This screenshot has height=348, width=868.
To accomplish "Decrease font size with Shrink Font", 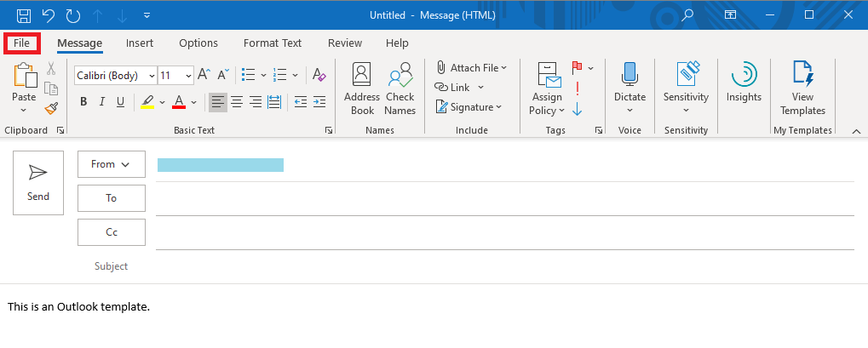I will [x=223, y=75].
